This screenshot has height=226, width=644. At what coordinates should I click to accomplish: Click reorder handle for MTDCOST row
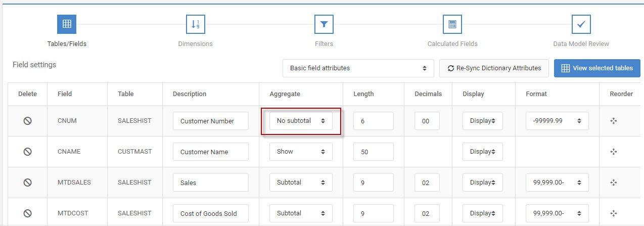coord(614,213)
